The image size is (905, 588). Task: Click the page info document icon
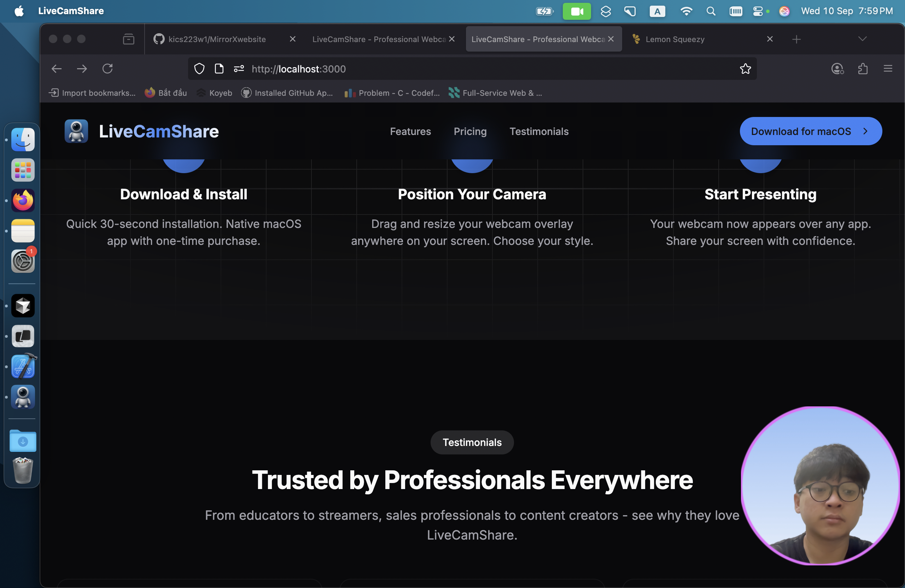[219, 69]
